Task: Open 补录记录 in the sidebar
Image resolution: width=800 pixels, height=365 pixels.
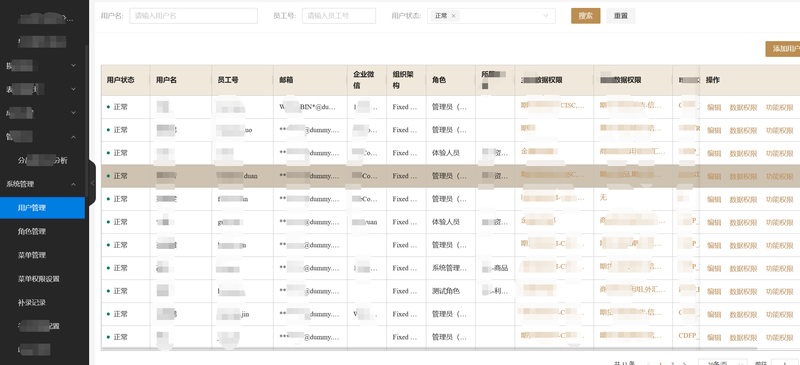Action: 32,302
